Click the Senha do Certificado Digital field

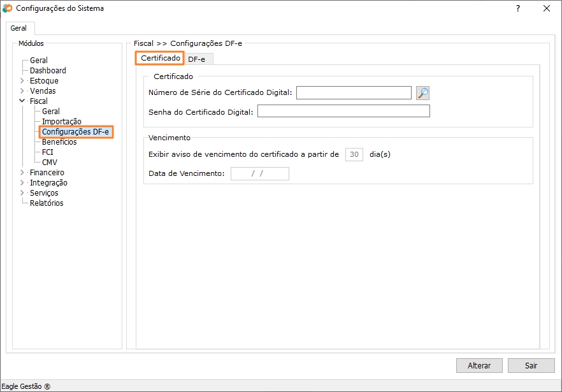(343, 112)
